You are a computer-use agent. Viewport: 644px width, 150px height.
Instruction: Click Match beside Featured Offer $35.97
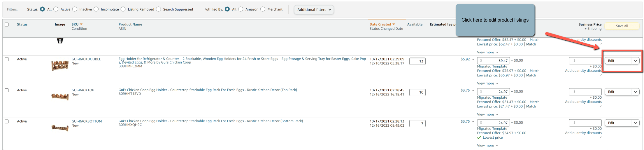pos(534,71)
